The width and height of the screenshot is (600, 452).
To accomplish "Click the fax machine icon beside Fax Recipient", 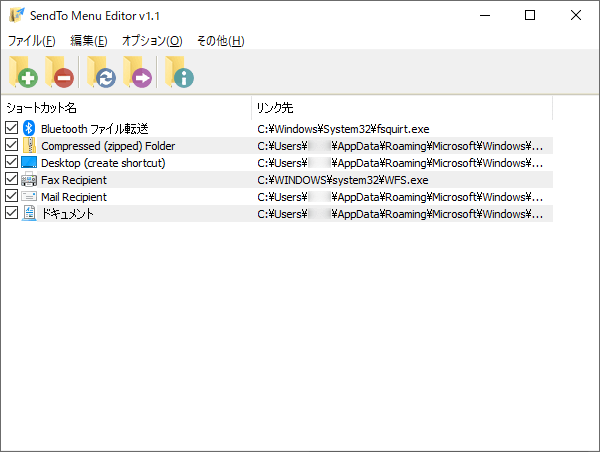I will [29, 179].
